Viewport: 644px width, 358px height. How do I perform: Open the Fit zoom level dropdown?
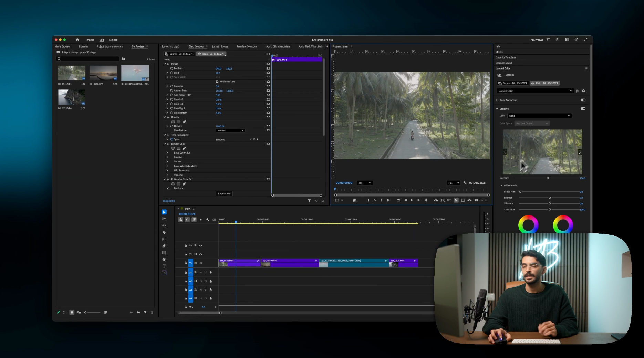[365, 183]
